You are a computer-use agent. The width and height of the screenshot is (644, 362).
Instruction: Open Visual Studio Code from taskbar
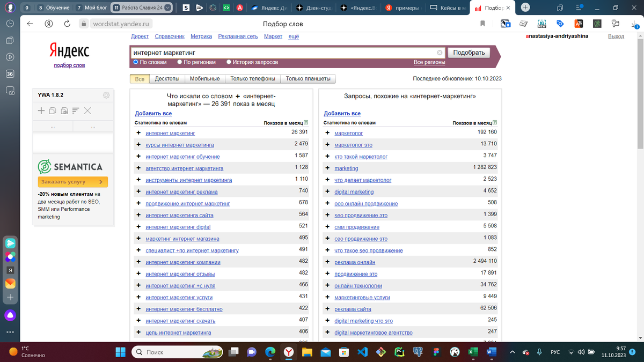coord(362,352)
